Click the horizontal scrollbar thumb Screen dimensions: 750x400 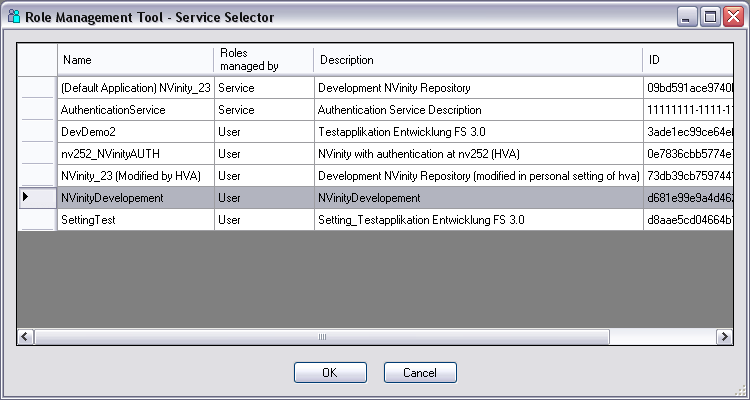click(x=323, y=337)
